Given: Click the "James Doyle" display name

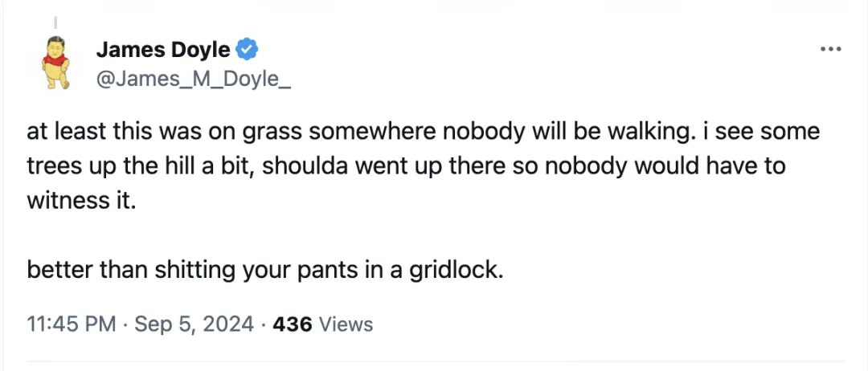Looking at the screenshot, I should point(163,51).
